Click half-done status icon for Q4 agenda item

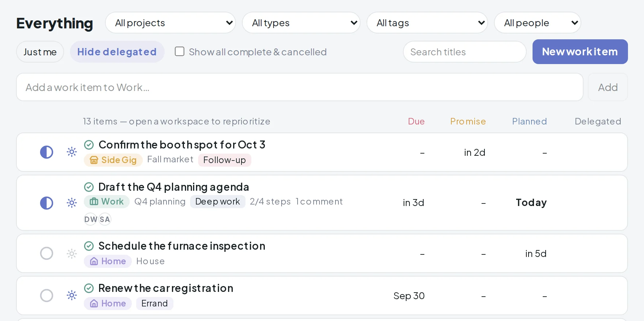pyautogui.click(x=47, y=203)
